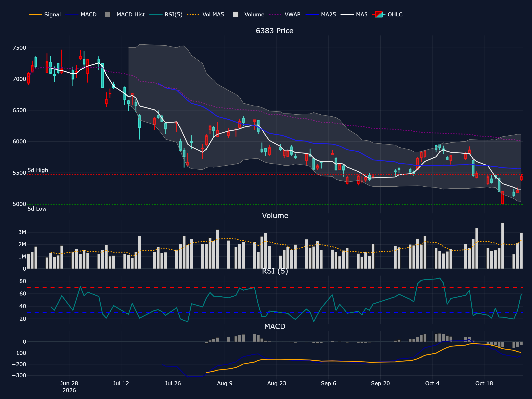Click the 'MACD' subplot title

coord(275,326)
